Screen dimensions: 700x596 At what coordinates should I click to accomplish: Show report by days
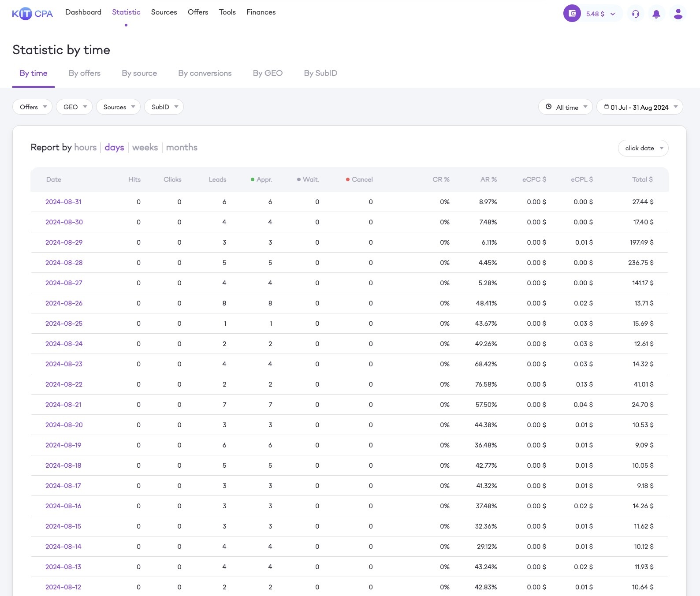tap(114, 147)
